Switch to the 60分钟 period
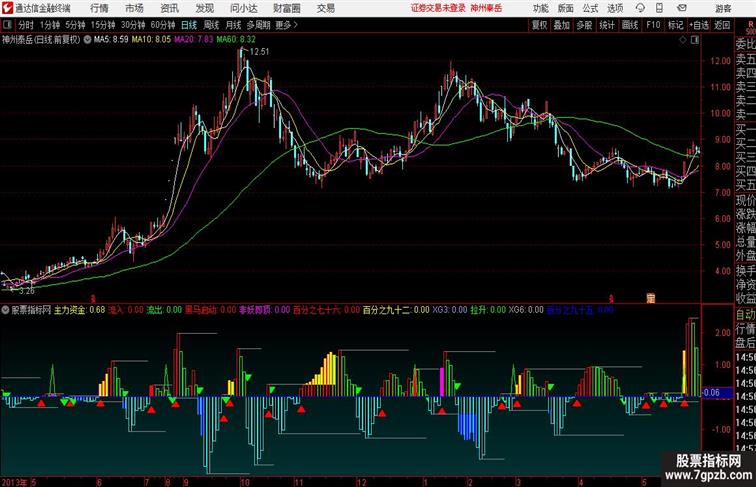The image size is (756, 487). tap(163, 25)
